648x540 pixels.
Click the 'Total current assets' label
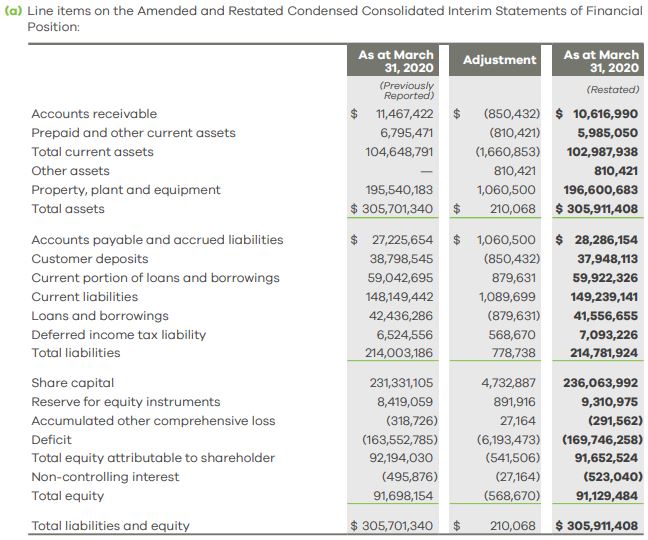(93, 152)
